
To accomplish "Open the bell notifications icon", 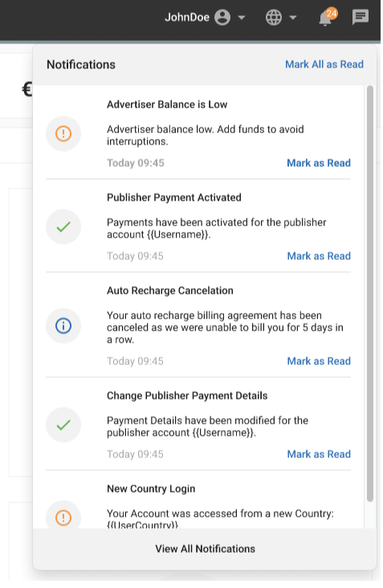I will click(326, 18).
